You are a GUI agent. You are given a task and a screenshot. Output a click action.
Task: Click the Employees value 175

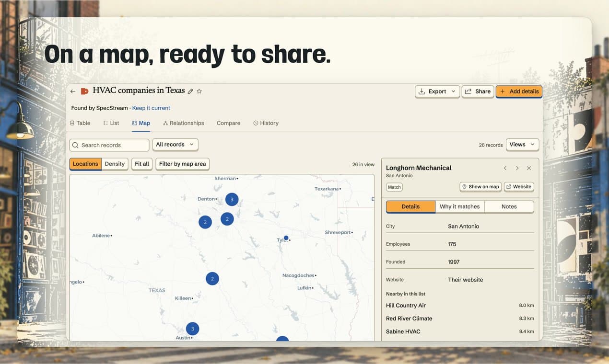pos(452,244)
